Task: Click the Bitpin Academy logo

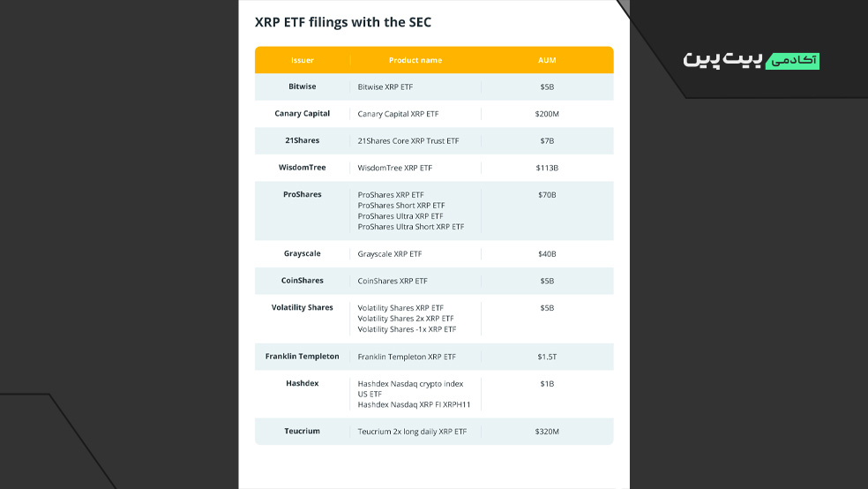Action: (751, 60)
